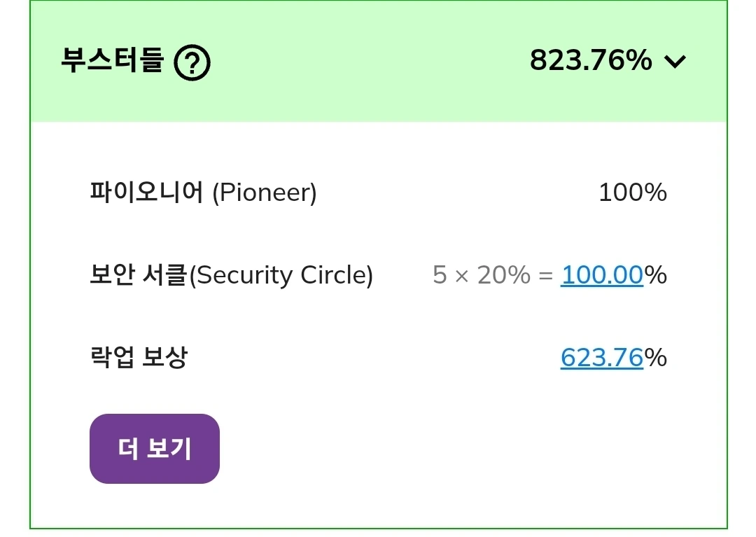Select the 보안 서클 row label
This screenshot has height=537, width=756.
click(139, 274)
